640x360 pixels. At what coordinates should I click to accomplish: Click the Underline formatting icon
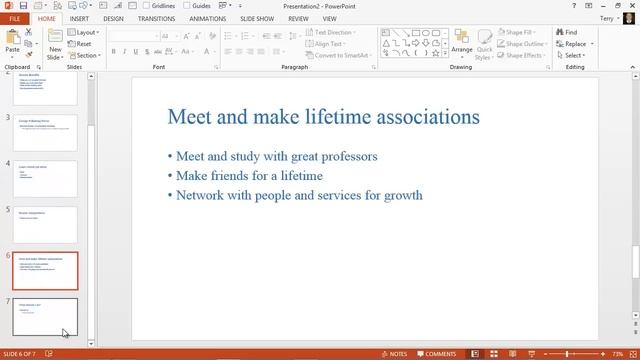pos(136,51)
